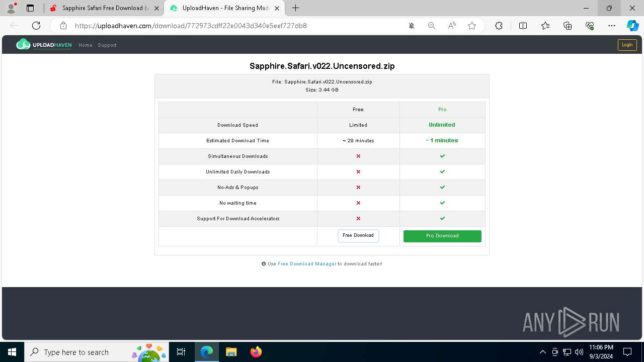The image size is (644, 362).
Task: Click the Unlimited Daily Downloads label
Action: 238,172
